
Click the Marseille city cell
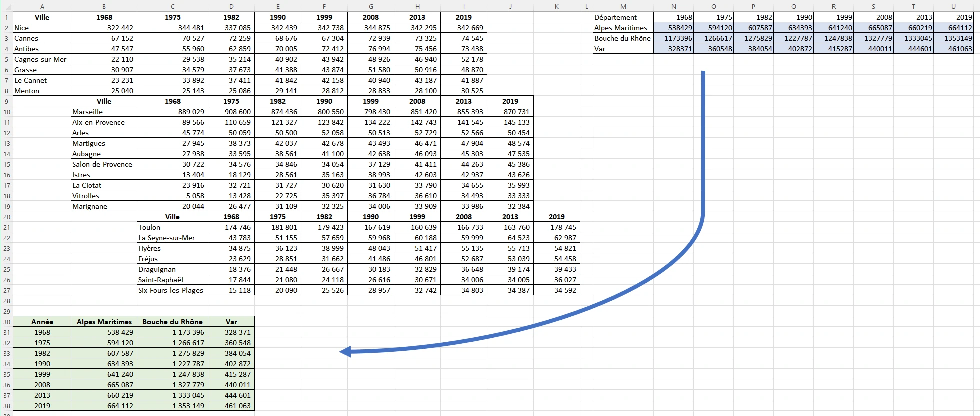pyautogui.click(x=104, y=112)
